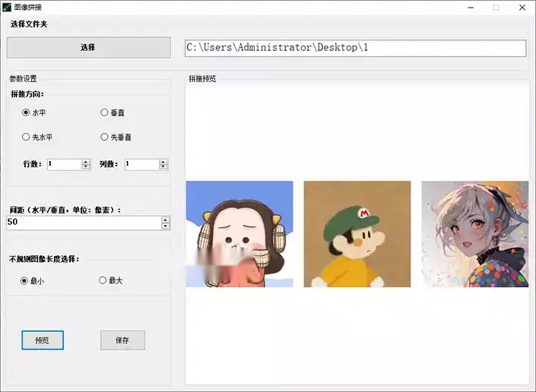This screenshot has width=536, height=392.
Task: Select the 垂直 stitching direction
Action: coord(104,112)
